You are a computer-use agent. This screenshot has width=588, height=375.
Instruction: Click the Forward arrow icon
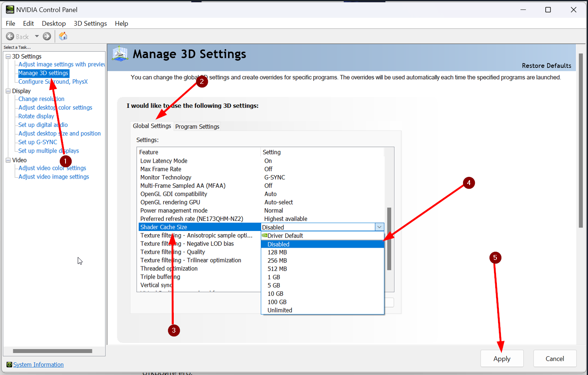(x=47, y=37)
